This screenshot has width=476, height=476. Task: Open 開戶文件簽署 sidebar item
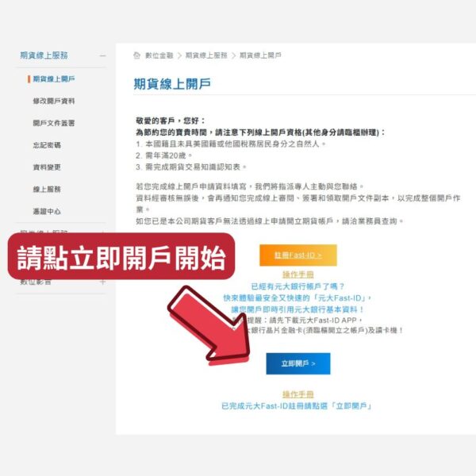[x=54, y=123]
